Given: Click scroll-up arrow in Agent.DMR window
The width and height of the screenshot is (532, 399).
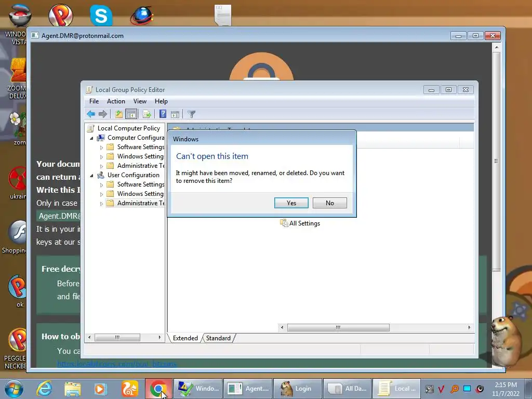Looking at the screenshot, I should click(x=496, y=47).
